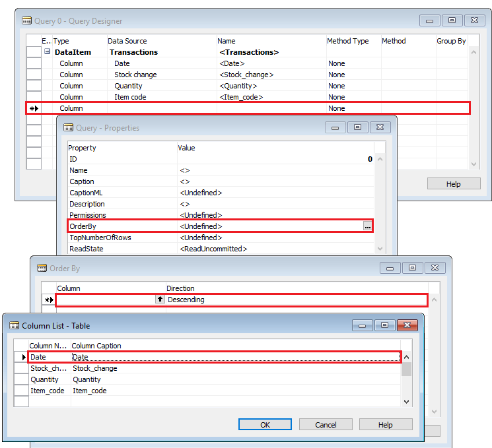Click the Query Properties scrollbar down arrow

[380, 249]
